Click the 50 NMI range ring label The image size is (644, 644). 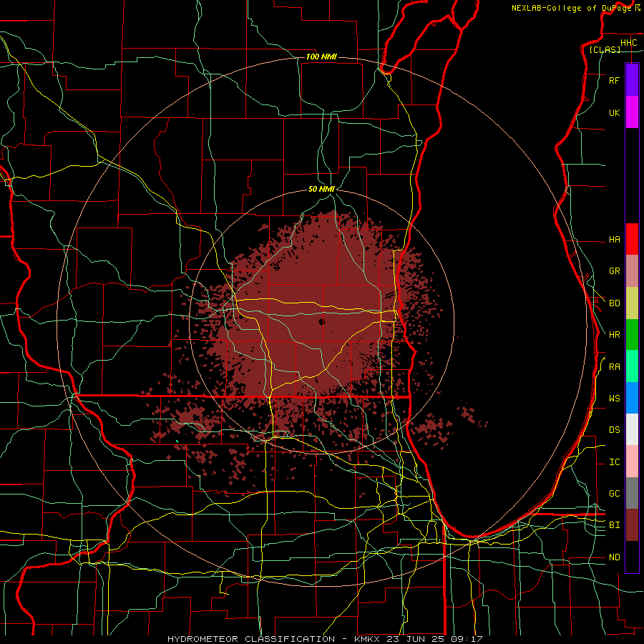point(321,189)
